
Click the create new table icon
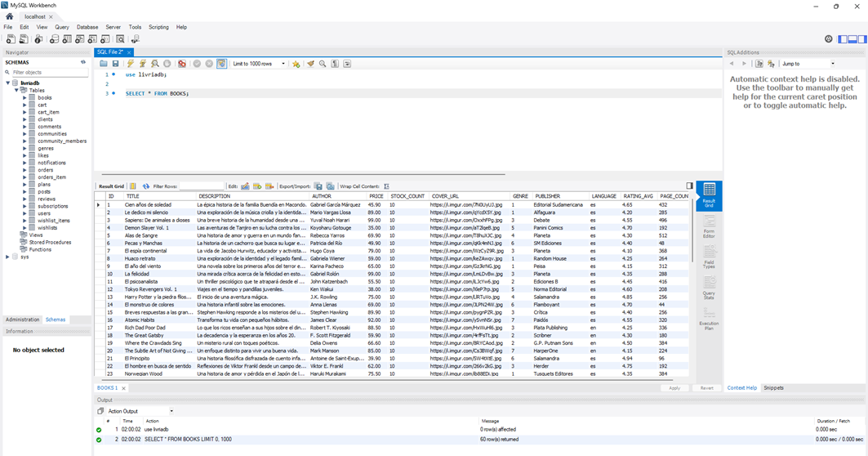click(67, 39)
